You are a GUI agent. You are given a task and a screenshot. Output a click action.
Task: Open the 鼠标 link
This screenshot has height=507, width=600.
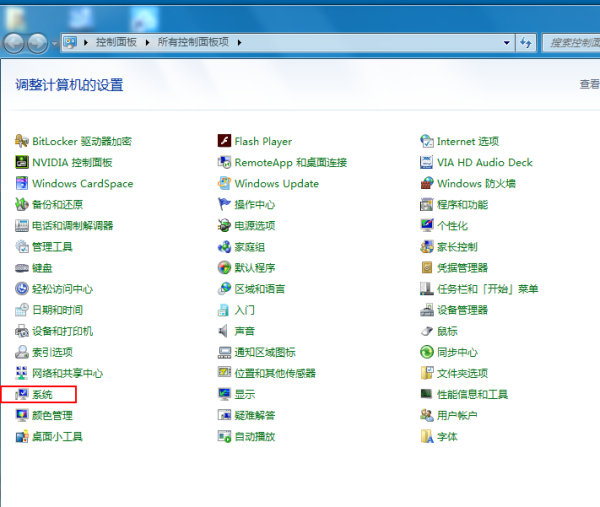[x=447, y=331]
